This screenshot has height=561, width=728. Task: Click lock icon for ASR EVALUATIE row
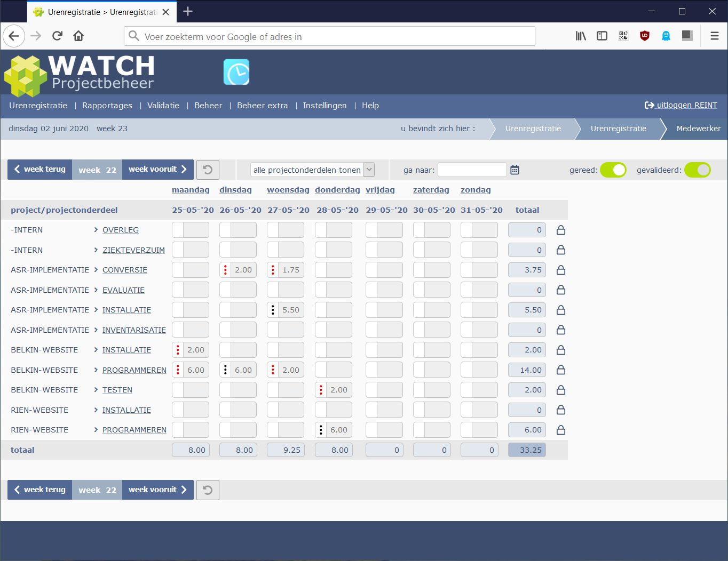tap(561, 290)
